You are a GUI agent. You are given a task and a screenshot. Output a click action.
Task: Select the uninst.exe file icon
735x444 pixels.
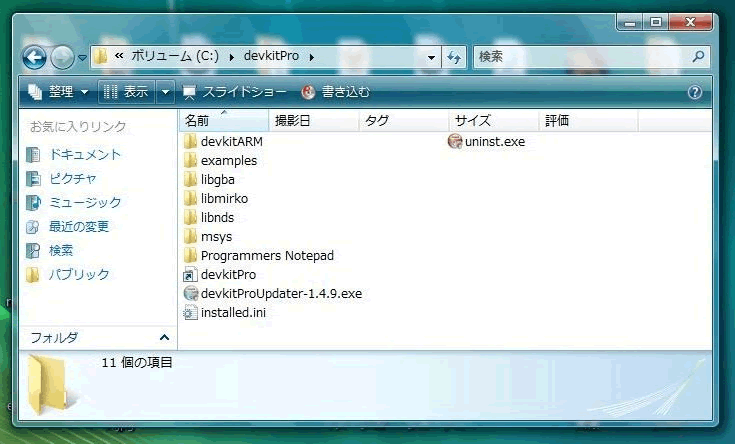(x=455, y=141)
